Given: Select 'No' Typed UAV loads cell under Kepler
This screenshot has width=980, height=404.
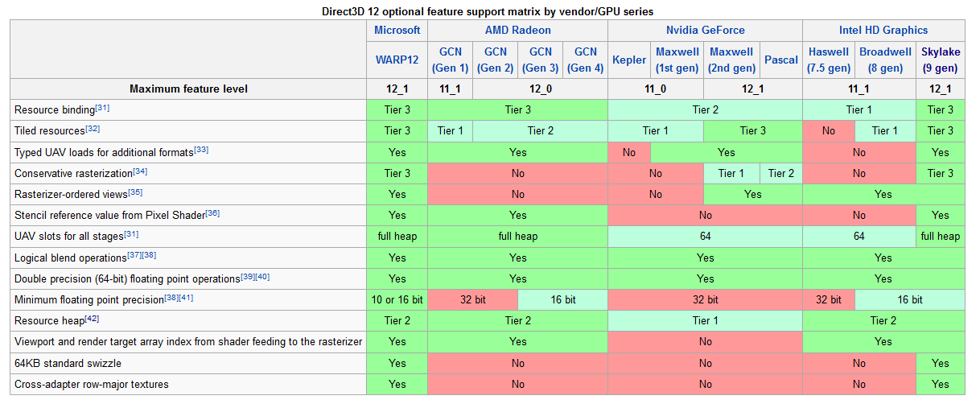Looking at the screenshot, I should tap(629, 152).
